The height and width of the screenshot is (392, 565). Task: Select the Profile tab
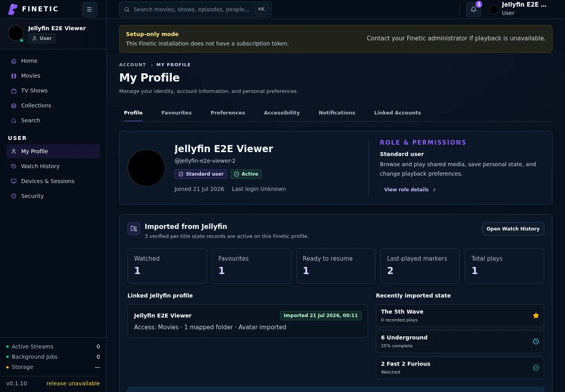point(133,113)
